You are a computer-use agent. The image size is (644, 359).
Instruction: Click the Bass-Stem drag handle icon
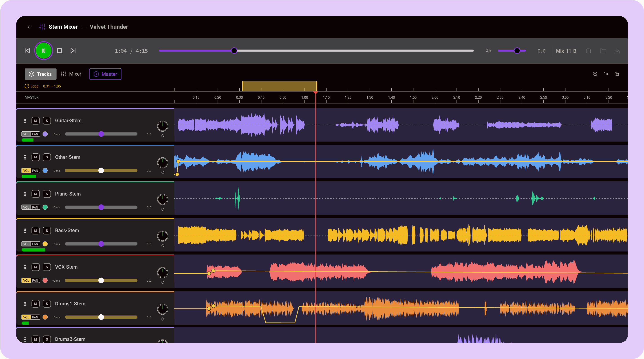coord(25,231)
